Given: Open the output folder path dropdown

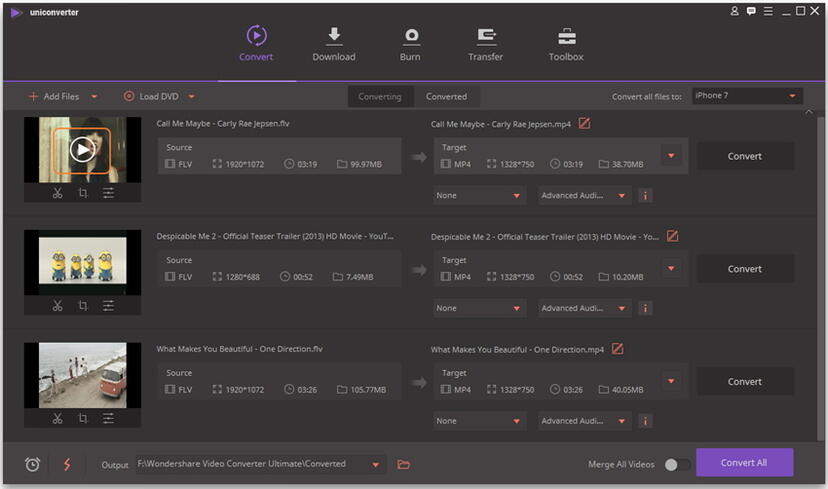Looking at the screenshot, I should [375, 465].
